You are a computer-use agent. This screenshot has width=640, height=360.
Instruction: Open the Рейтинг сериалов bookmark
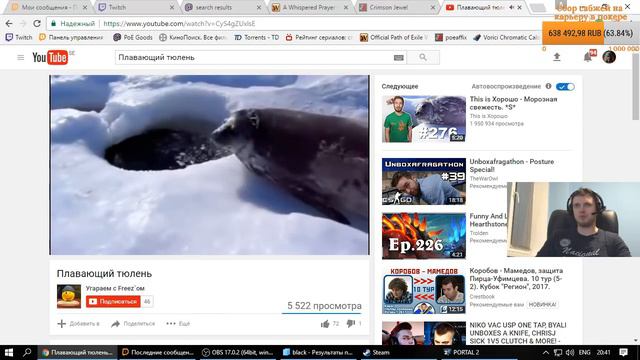[319, 38]
